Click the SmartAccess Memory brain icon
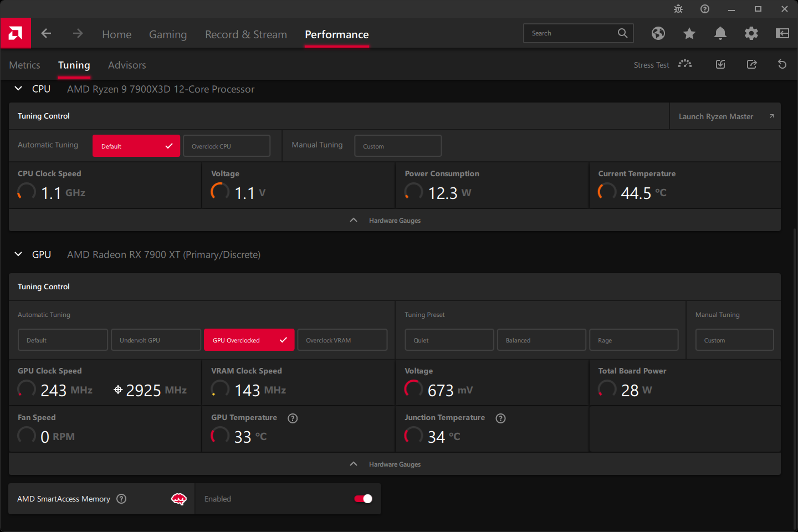798x532 pixels. click(179, 499)
